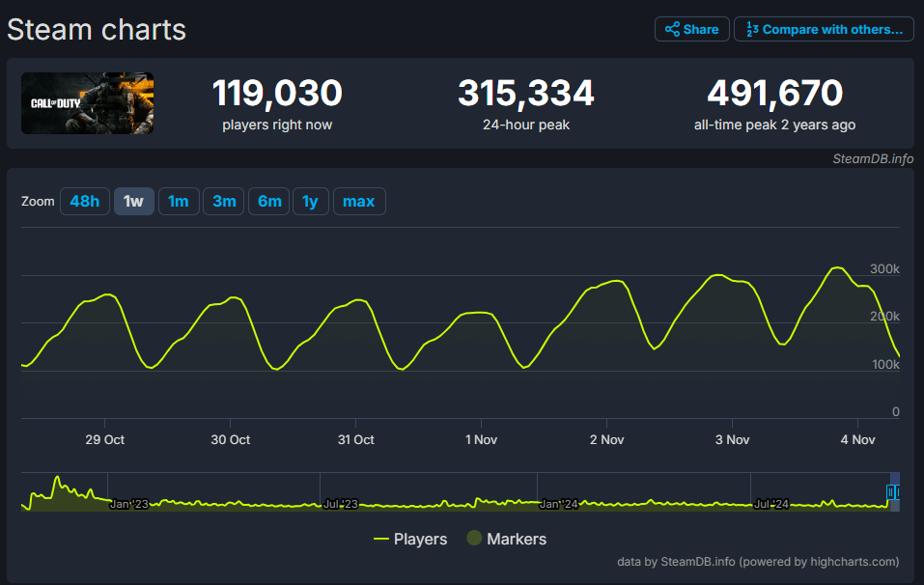Click the 4 Nov axis label
The width and height of the screenshot is (924, 585).
pos(858,439)
